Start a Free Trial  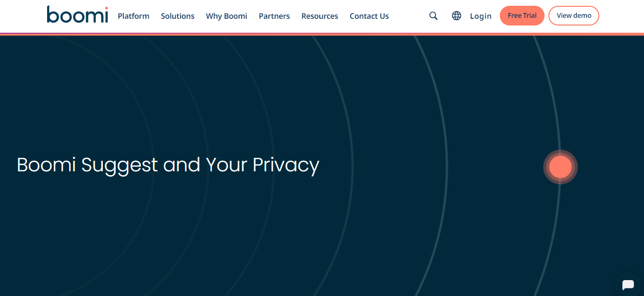(x=522, y=15)
